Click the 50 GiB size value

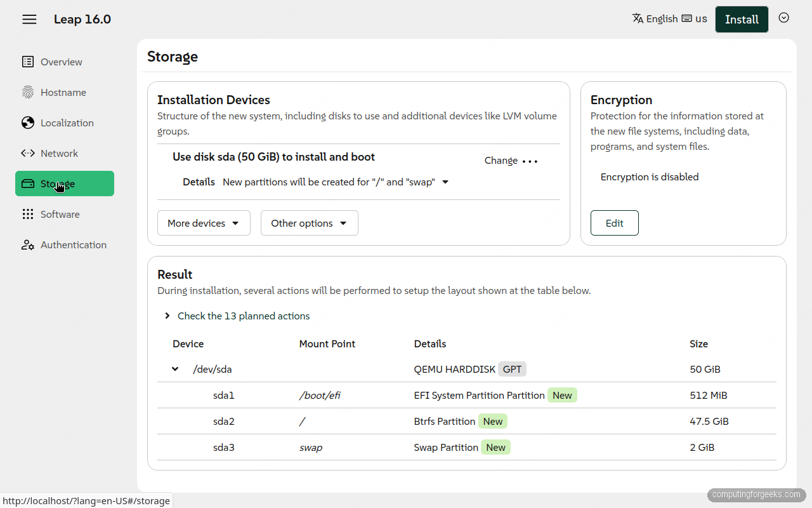tap(705, 369)
